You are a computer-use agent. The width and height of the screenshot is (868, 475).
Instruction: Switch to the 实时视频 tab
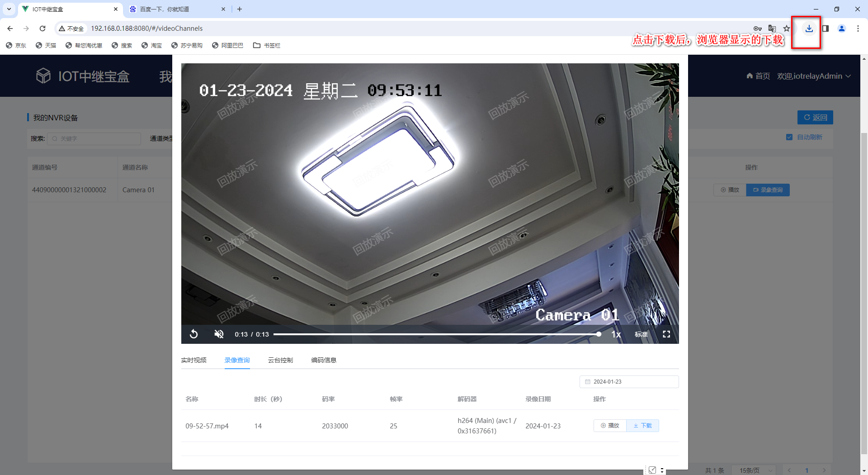point(193,360)
